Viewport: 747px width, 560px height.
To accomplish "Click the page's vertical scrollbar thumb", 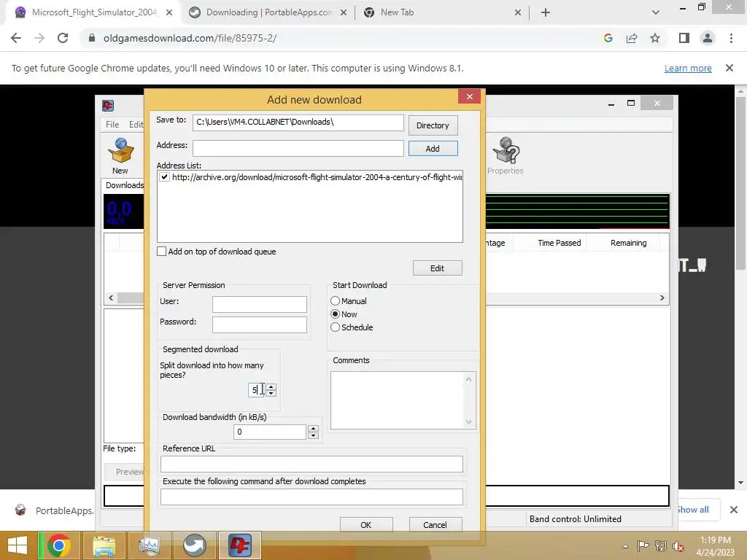I will 740,184.
